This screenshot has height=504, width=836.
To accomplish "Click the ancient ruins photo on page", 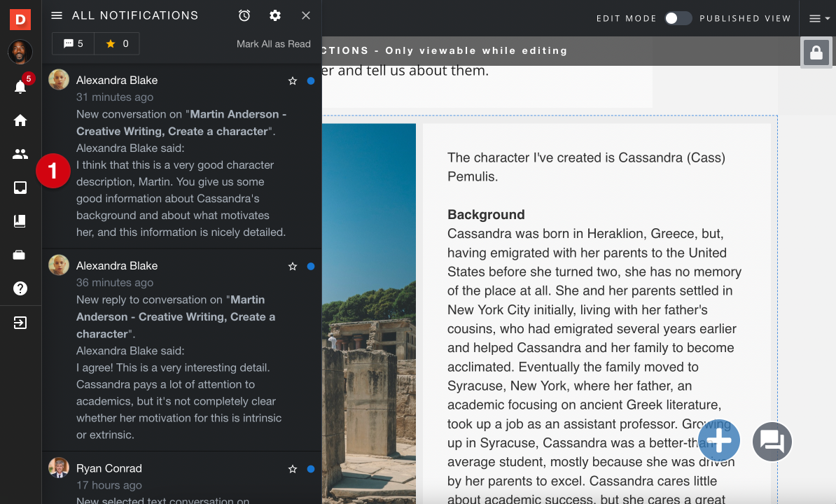I will tap(369, 314).
